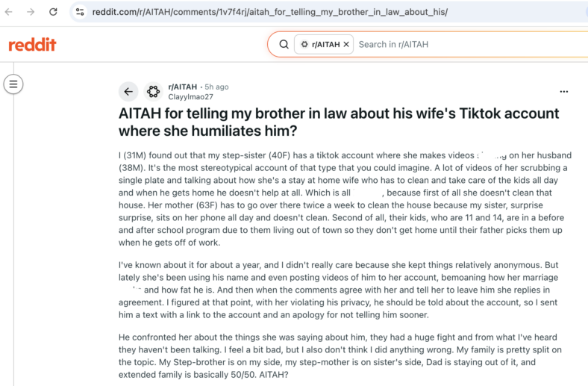Click the r/AITAH search scope chip

[x=324, y=44]
